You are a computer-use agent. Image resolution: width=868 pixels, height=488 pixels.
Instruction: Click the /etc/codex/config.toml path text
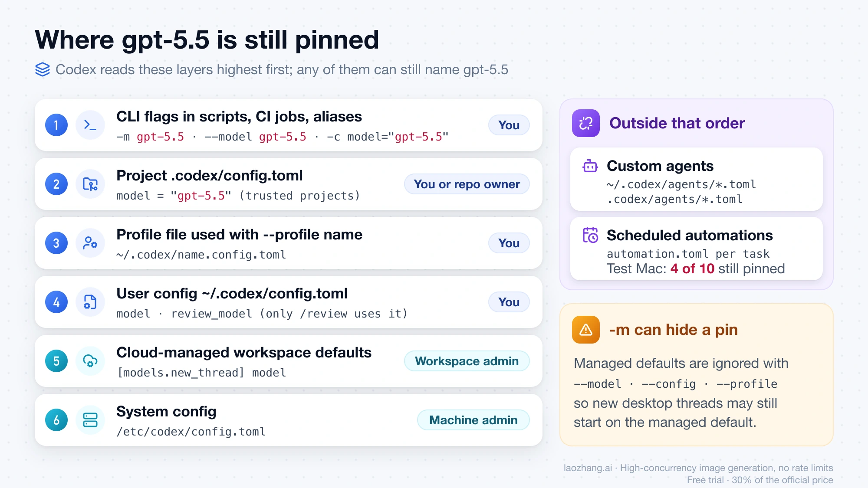point(191,432)
